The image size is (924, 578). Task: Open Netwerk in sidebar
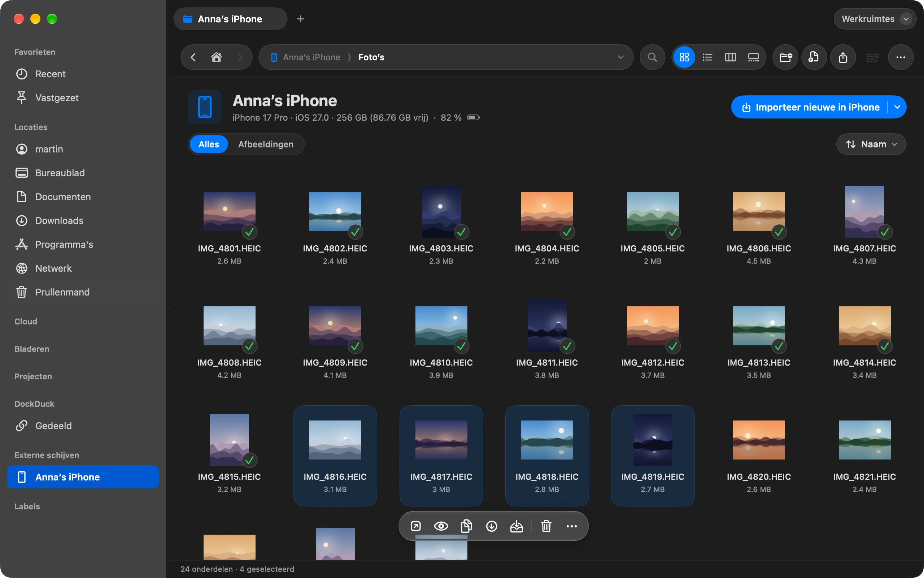coord(83,268)
